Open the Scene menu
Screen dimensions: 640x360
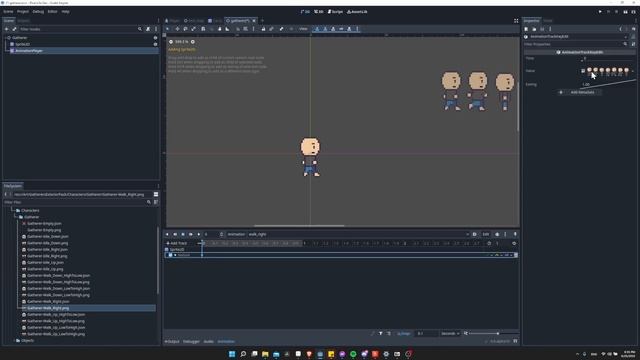[8, 12]
